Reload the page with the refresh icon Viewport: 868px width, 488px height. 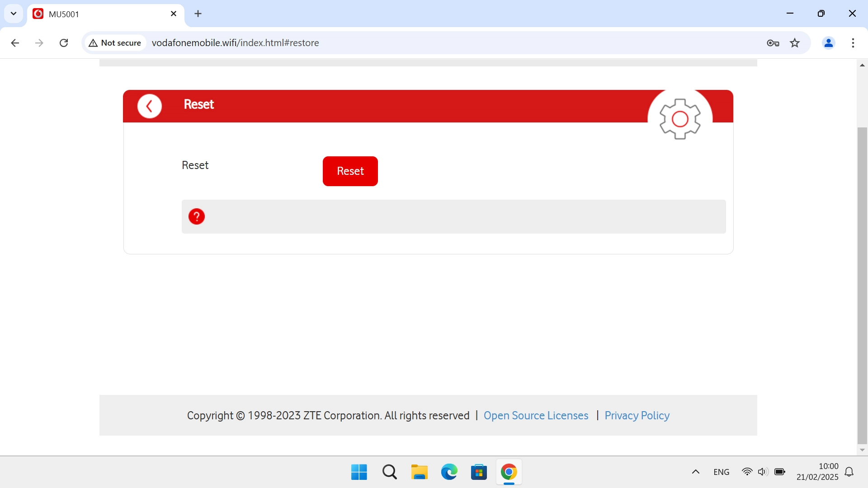pyautogui.click(x=64, y=43)
